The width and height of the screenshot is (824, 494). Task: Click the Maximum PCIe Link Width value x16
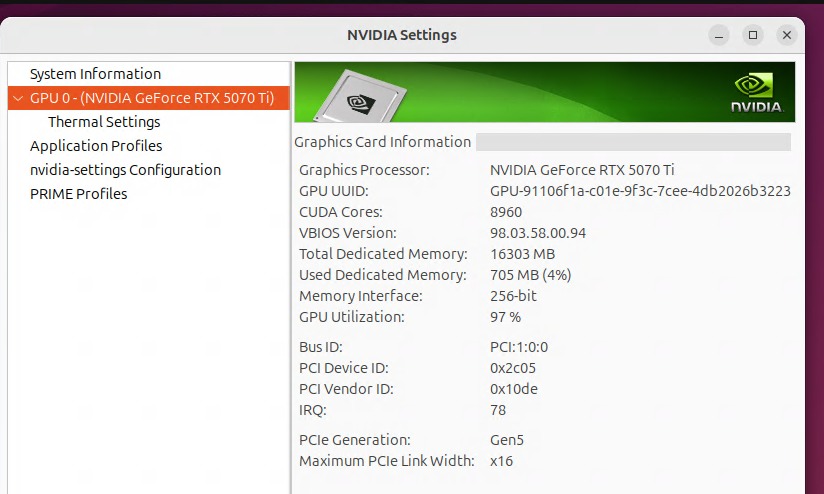point(501,461)
